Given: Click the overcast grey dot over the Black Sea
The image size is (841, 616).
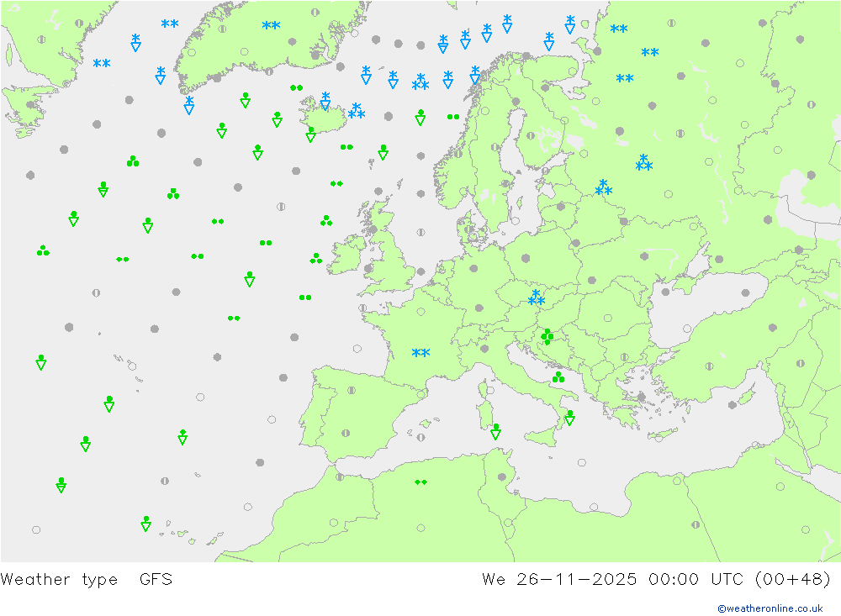Looking at the screenshot, I should pos(745,292).
